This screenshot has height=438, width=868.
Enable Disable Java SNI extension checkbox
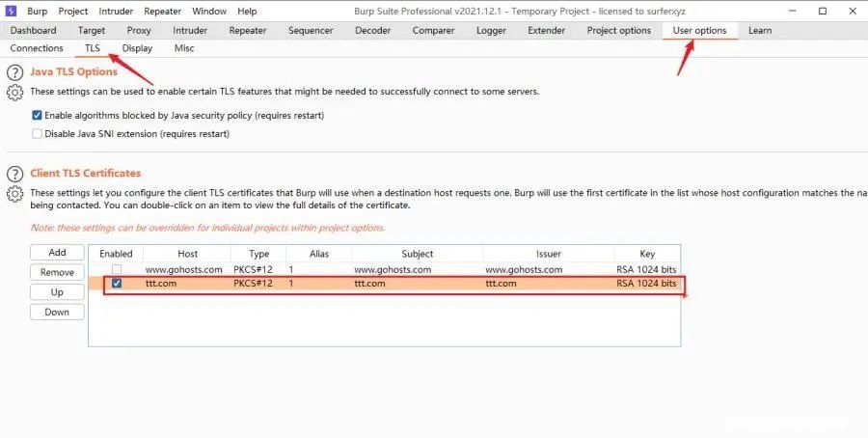37,133
